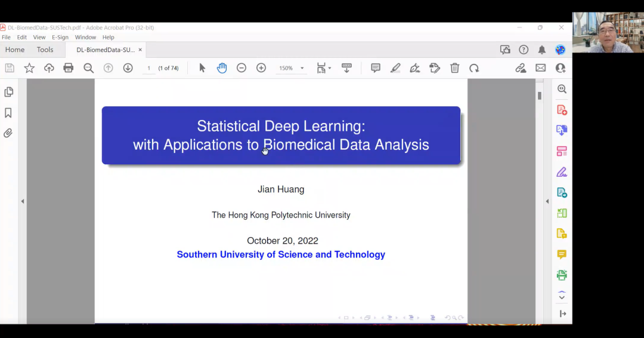The width and height of the screenshot is (644, 338).
Task: Click the page number input field
Action: (148, 68)
